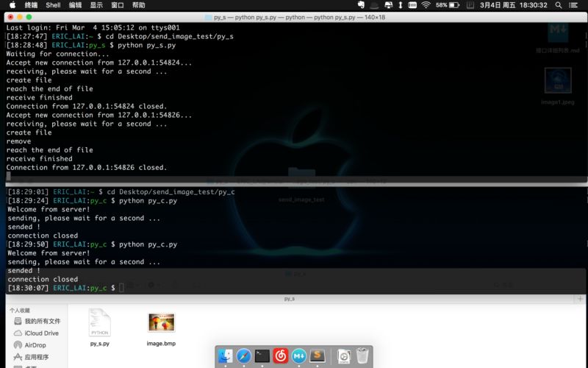Open the Wi-Fi status menu
Image resolution: width=588 pixels, height=368 pixels.
point(426,5)
